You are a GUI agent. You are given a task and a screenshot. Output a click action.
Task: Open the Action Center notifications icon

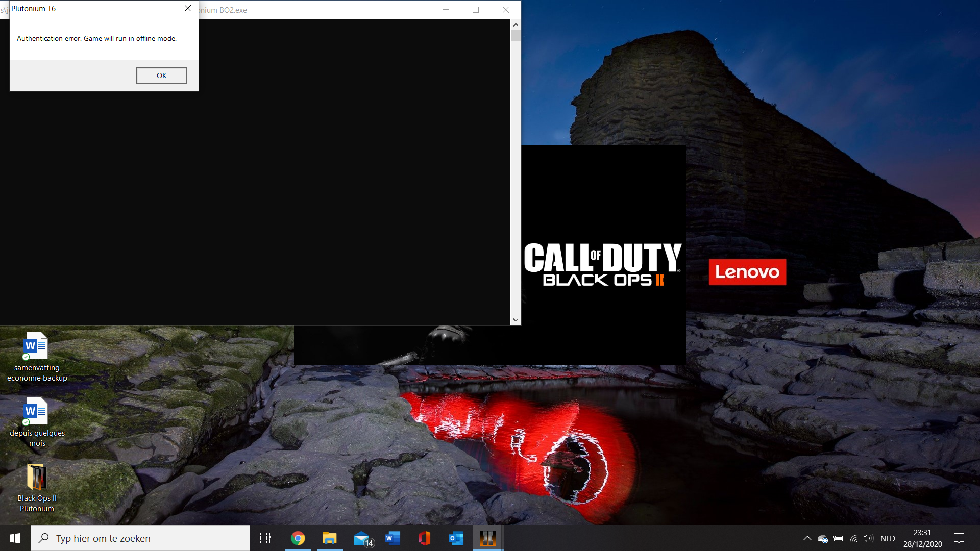pos(959,538)
